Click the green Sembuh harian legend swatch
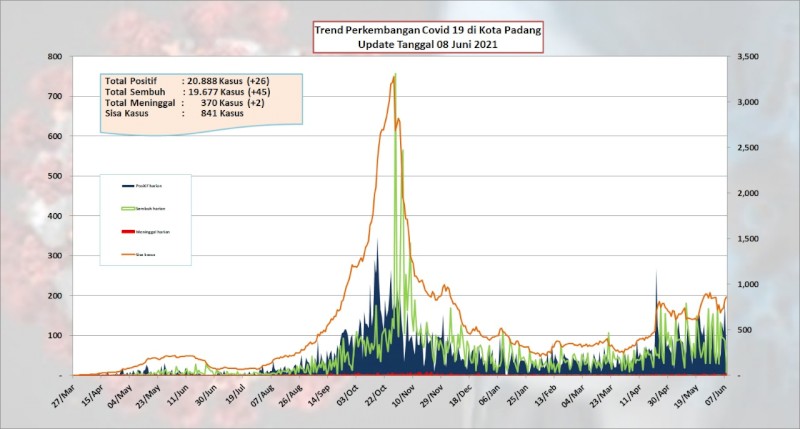This screenshot has height=429, width=800. (128, 209)
